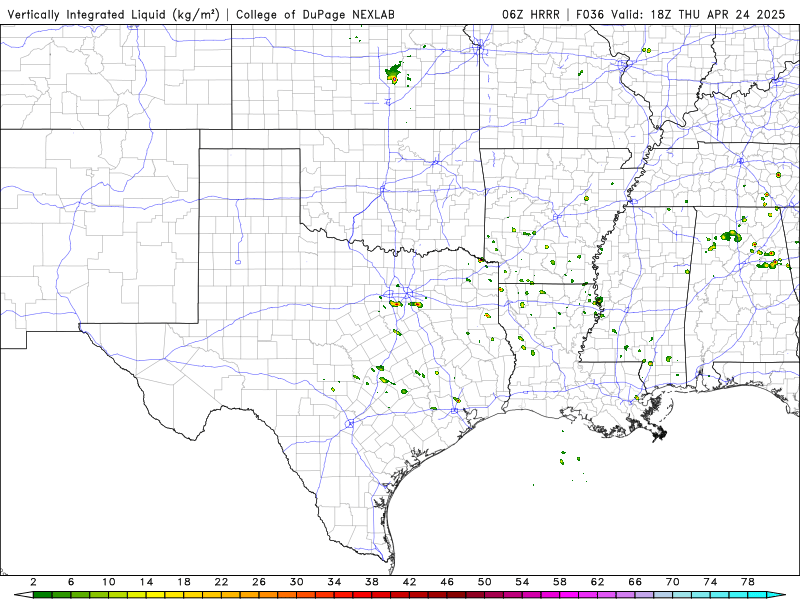
Task: Click the legend value "34"
Action: pos(334,582)
